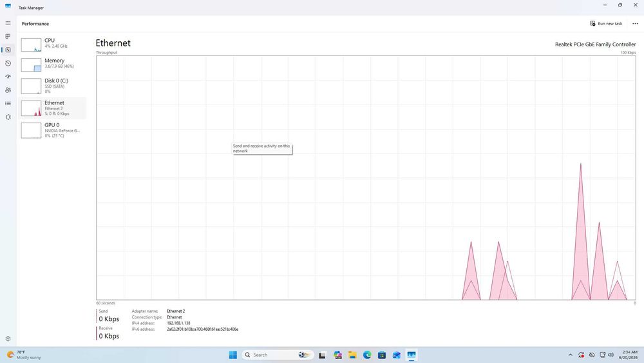This screenshot has height=363, width=644.
Task: Click the Adapter name value Ethernet 2
Action: (176, 311)
